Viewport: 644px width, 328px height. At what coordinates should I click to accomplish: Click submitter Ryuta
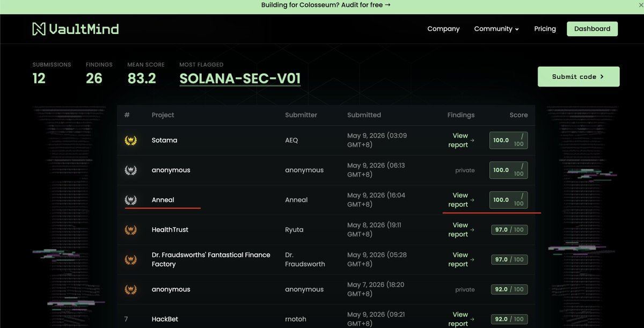tap(294, 230)
